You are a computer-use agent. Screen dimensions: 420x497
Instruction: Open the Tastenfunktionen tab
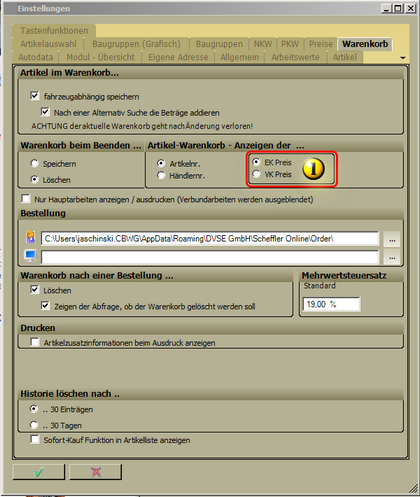click(54, 31)
